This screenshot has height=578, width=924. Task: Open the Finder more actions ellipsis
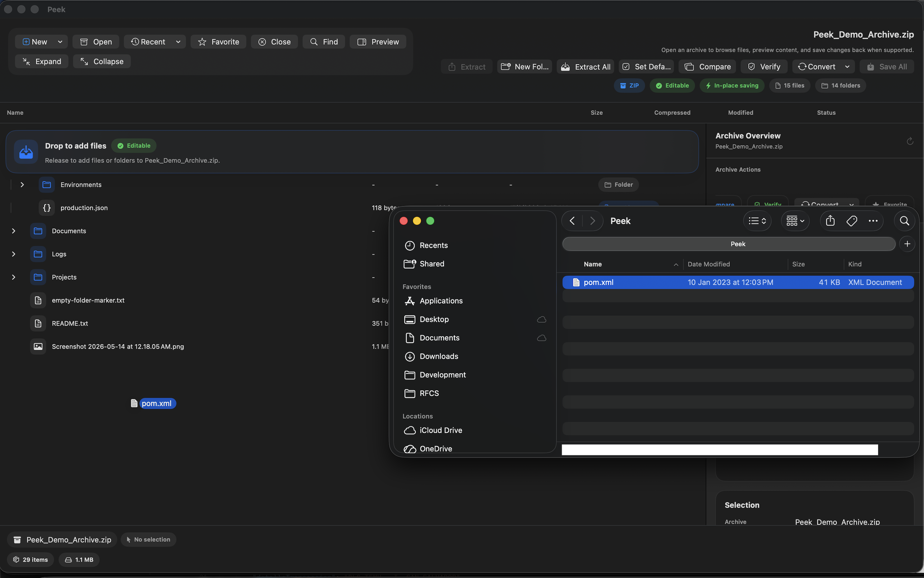tap(873, 221)
